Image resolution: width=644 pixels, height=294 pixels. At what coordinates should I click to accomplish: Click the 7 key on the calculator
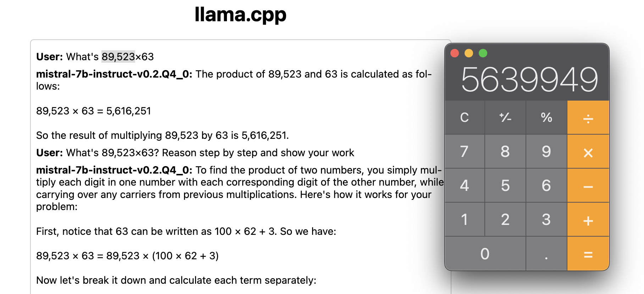[465, 152]
